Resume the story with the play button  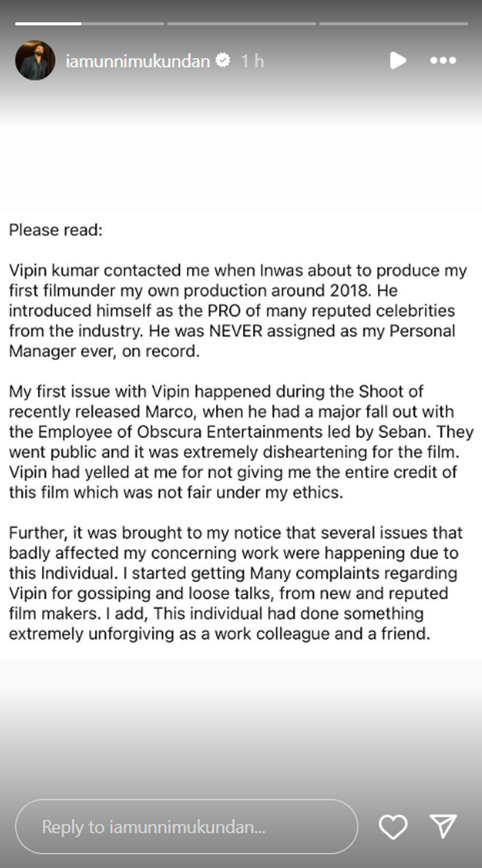[397, 61]
